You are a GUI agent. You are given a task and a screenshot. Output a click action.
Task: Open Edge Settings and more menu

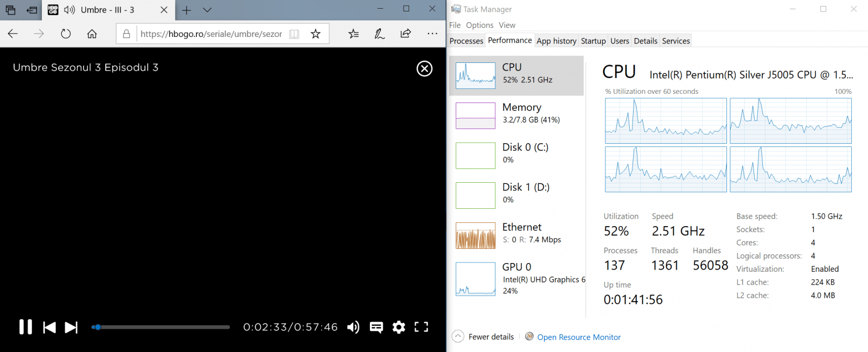point(432,34)
